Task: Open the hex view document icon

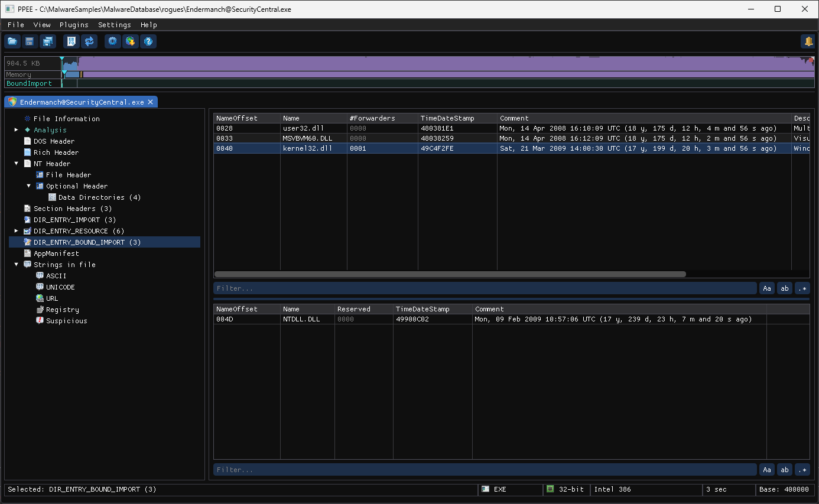Action: tap(71, 41)
